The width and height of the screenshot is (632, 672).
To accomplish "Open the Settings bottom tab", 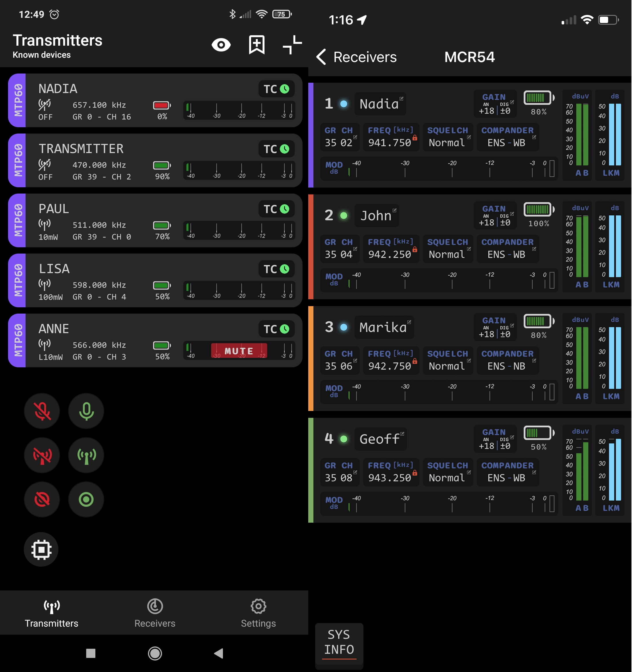I will point(258,613).
